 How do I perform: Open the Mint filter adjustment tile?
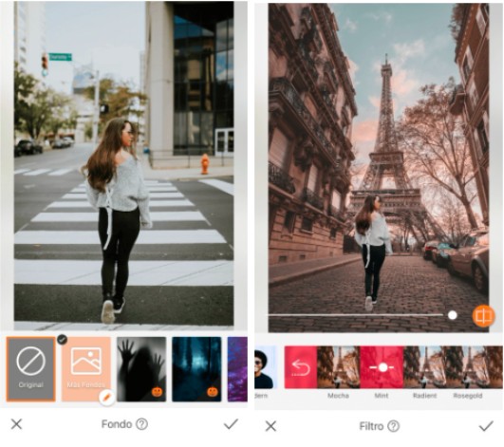[x=382, y=367]
